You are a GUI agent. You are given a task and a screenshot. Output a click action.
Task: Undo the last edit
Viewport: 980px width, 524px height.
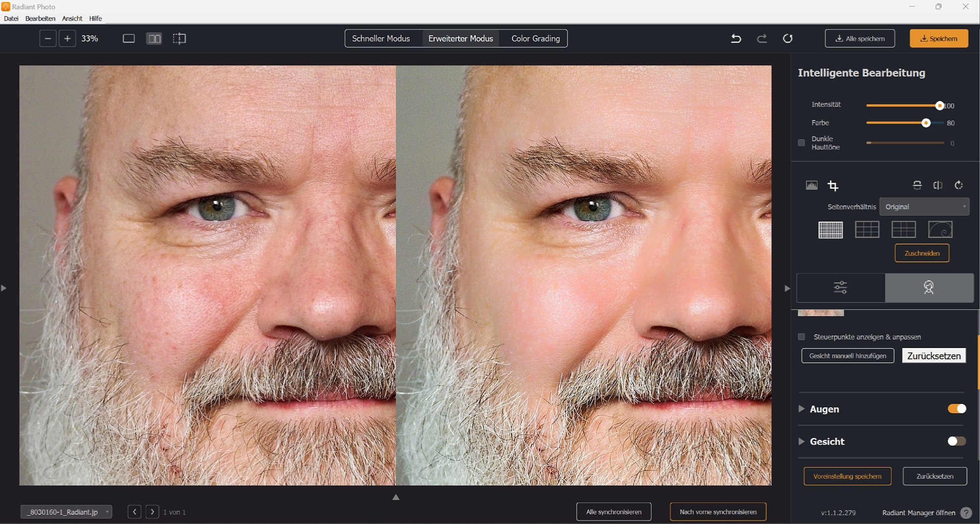tap(736, 38)
